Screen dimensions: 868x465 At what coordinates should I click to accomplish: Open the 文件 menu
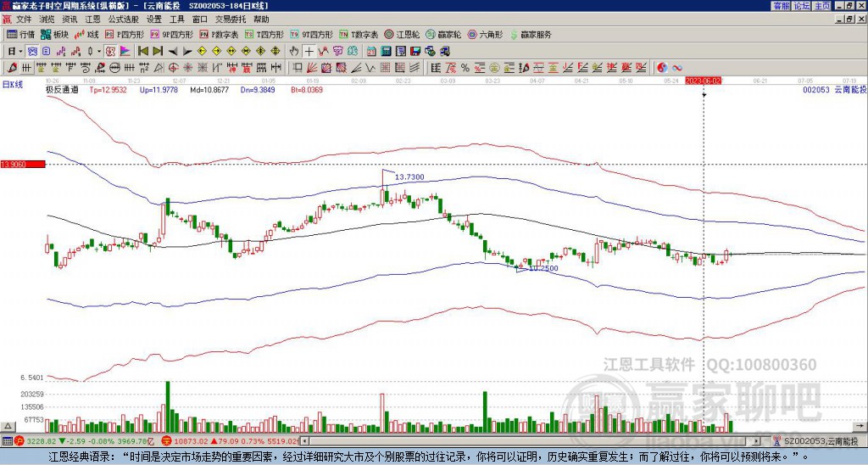(x=24, y=20)
